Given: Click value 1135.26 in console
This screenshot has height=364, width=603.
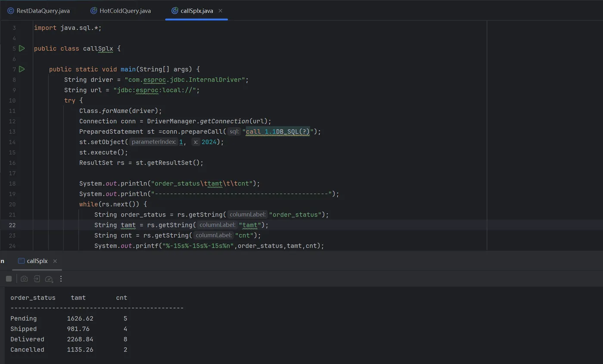Looking at the screenshot, I should pyautogui.click(x=80, y=349).
